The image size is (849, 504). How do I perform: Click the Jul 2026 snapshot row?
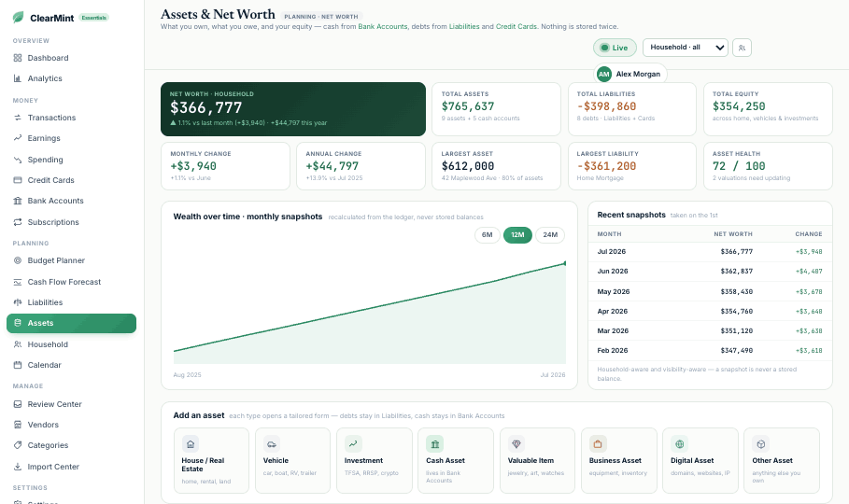[710, 252]
